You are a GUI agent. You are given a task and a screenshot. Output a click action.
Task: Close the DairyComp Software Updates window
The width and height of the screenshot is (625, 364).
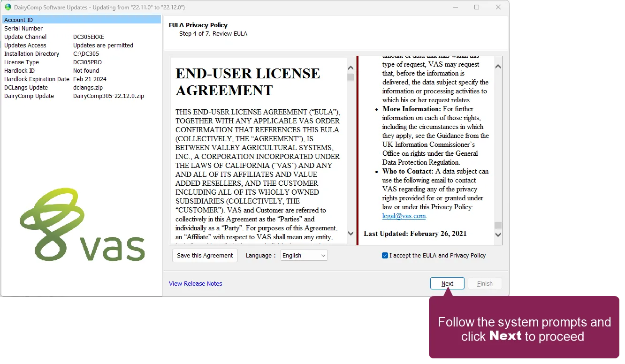click(x=498, y=7)
